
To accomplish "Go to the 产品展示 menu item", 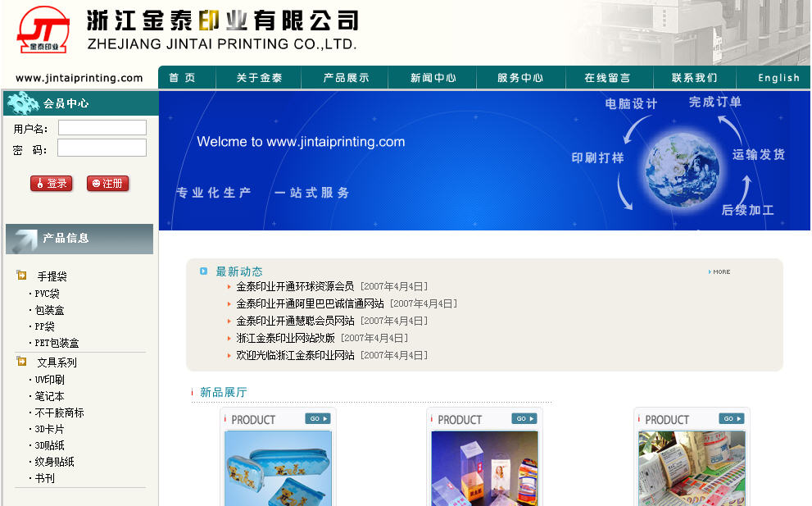I will click(x=346, y=78).
